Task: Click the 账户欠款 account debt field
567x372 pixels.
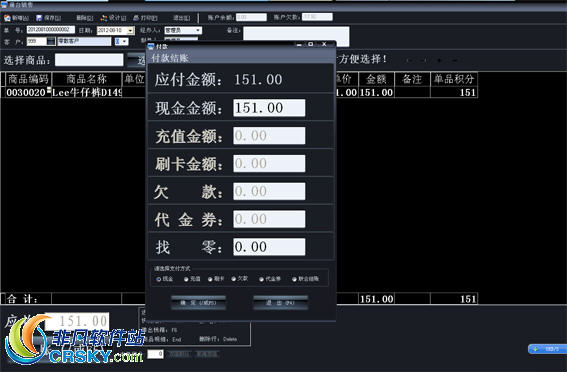Action: coord(317,17)
